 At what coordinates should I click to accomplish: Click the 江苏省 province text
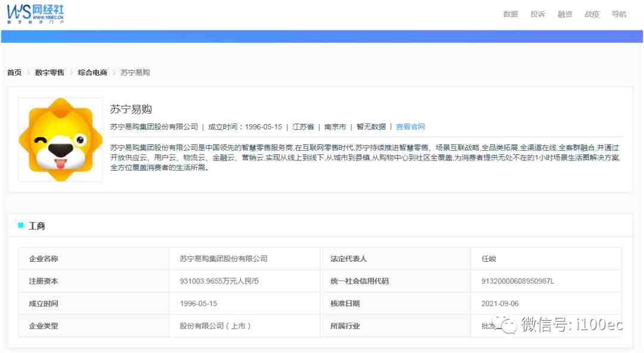click(303, 127)
